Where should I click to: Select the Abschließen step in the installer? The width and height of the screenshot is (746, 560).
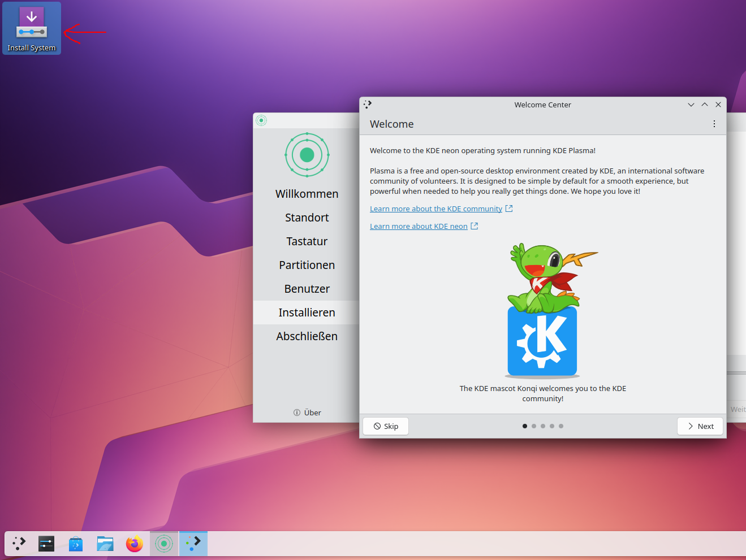tap(307, 336)
